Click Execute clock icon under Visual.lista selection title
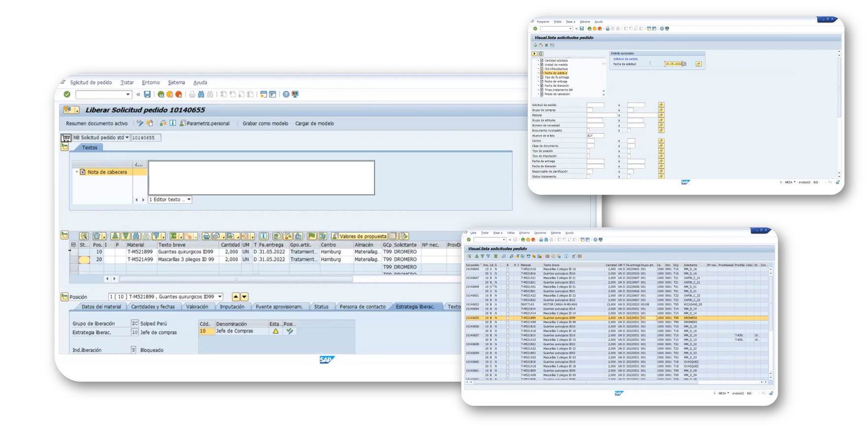868x429 pixels. tap(535, 45)
